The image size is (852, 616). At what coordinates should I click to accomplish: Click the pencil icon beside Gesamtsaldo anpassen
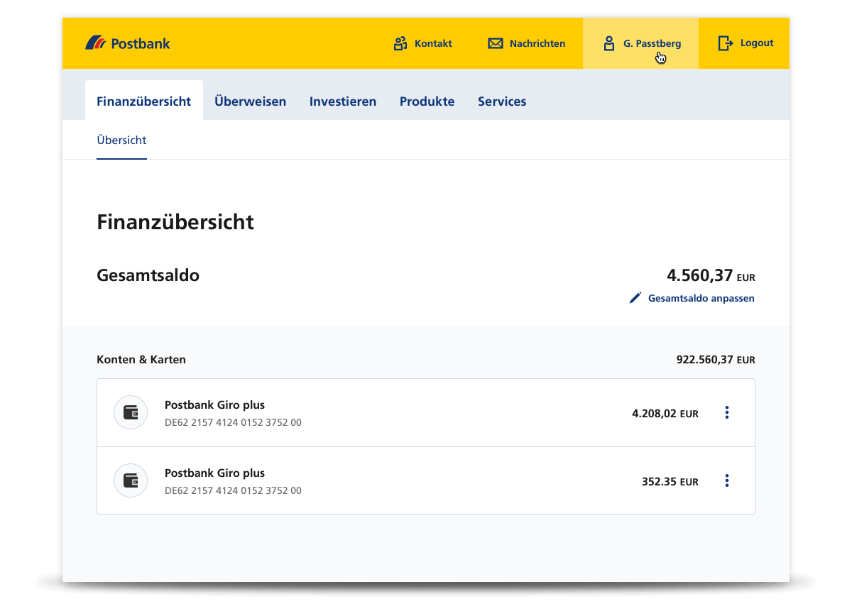635,298
